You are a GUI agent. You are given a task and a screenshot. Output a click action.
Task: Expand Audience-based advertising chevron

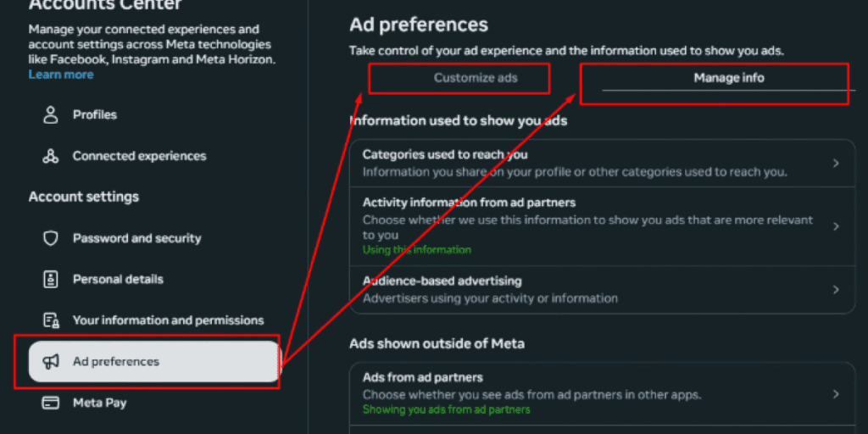(836, 290)
